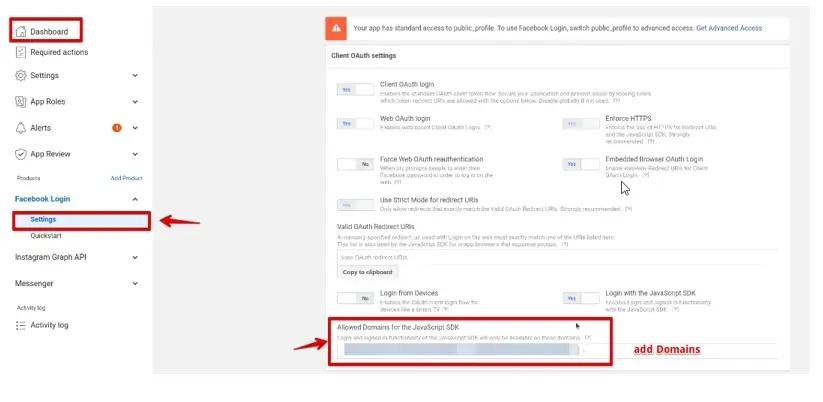Open Settings under Facebook Login
This screenshot has height=402, width=823.
click(x=43, y=219)
